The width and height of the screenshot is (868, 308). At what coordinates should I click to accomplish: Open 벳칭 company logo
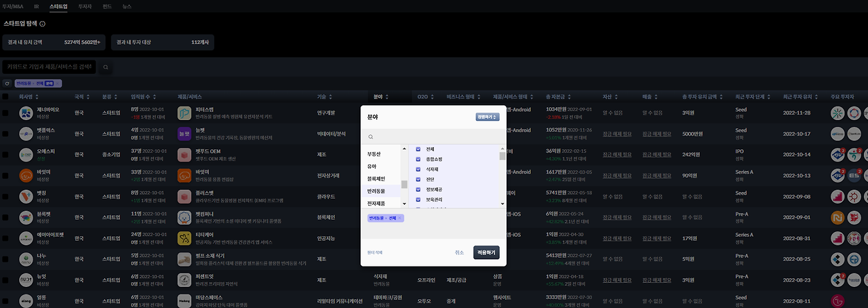click(26, 197)
